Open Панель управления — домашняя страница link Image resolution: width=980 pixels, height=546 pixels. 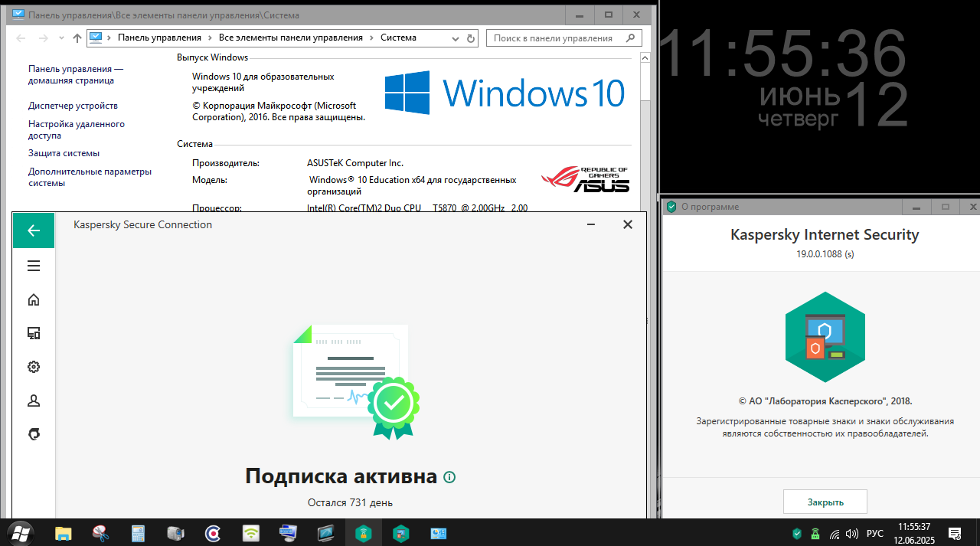tap(76, 74)
